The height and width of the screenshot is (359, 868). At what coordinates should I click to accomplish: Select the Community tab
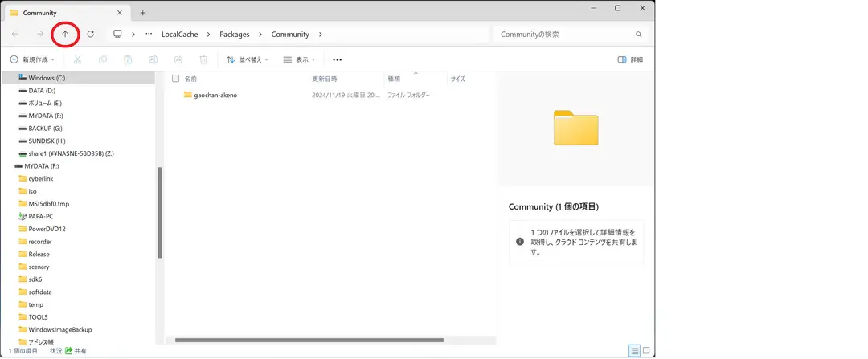pyautogui.click(x=66, y=13)
